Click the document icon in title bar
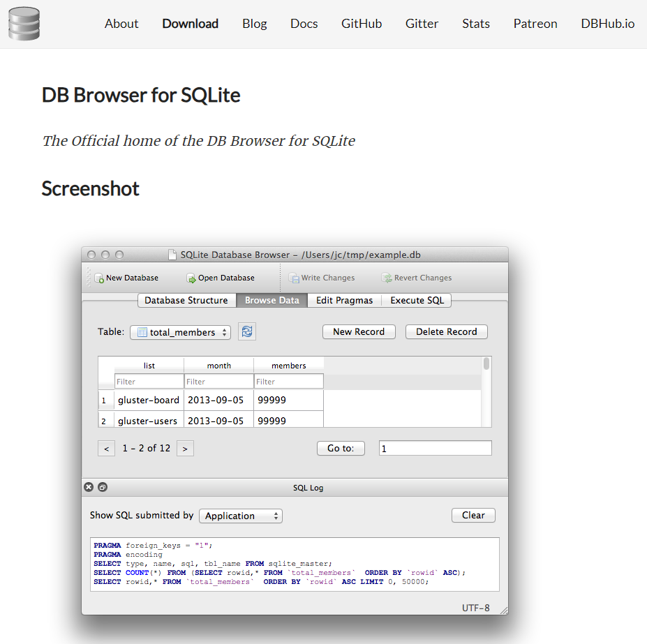The image size is (647, 644). point(172,255)
